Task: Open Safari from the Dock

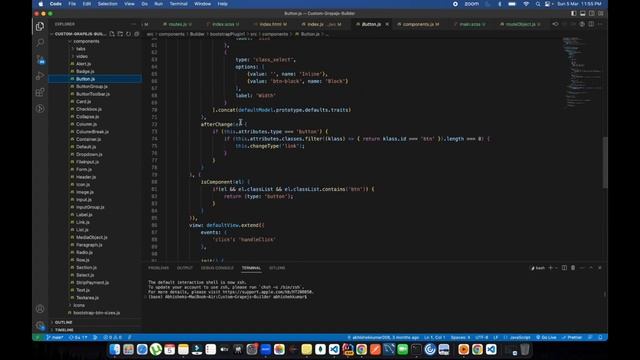Action: 142,349
